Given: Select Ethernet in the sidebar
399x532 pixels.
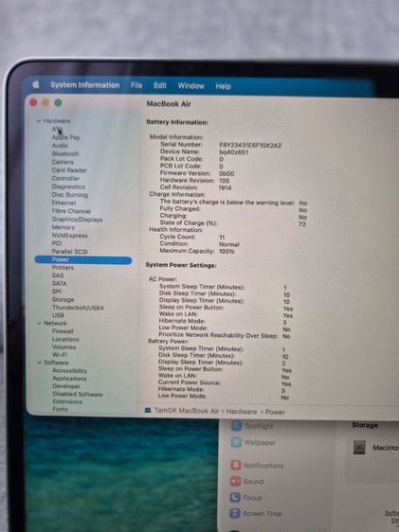Looking at the screenshot, I should (63, 203).
